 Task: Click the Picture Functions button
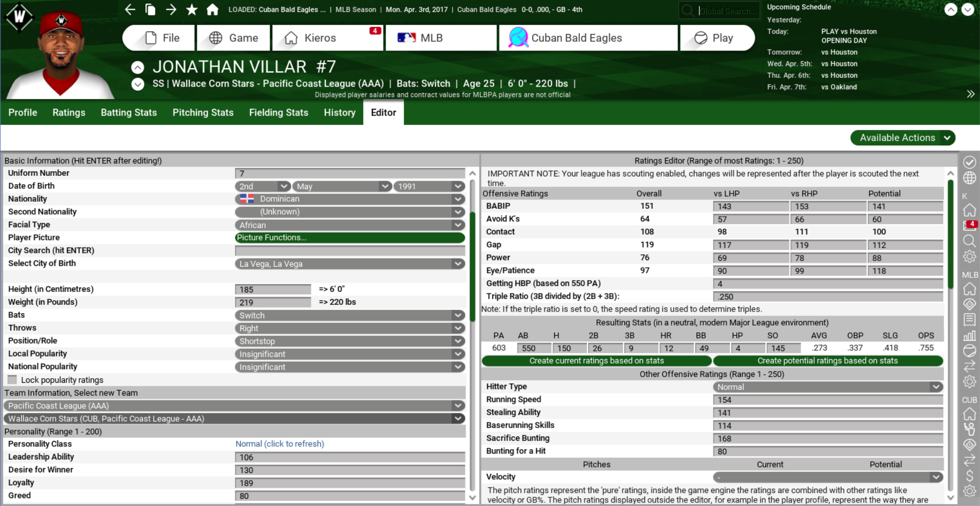(350, 238)
